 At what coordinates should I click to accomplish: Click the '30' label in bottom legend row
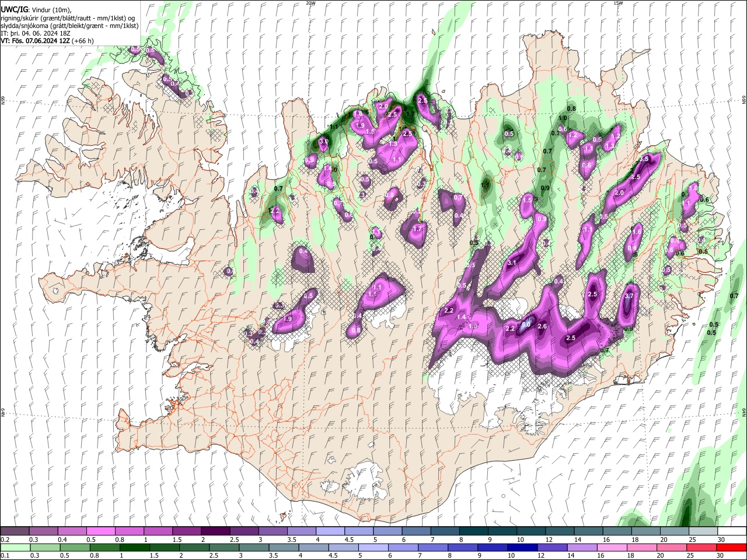click(721, 555)
